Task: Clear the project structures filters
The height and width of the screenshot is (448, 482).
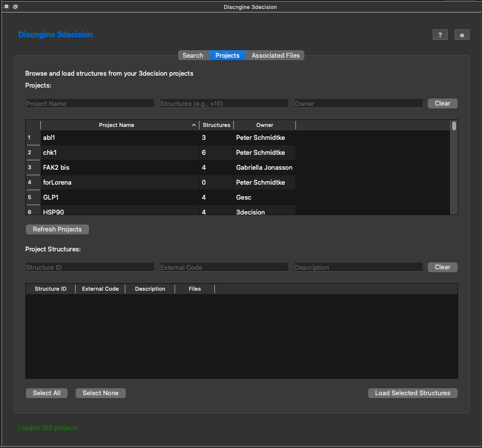Action: [x=442, y=267]
